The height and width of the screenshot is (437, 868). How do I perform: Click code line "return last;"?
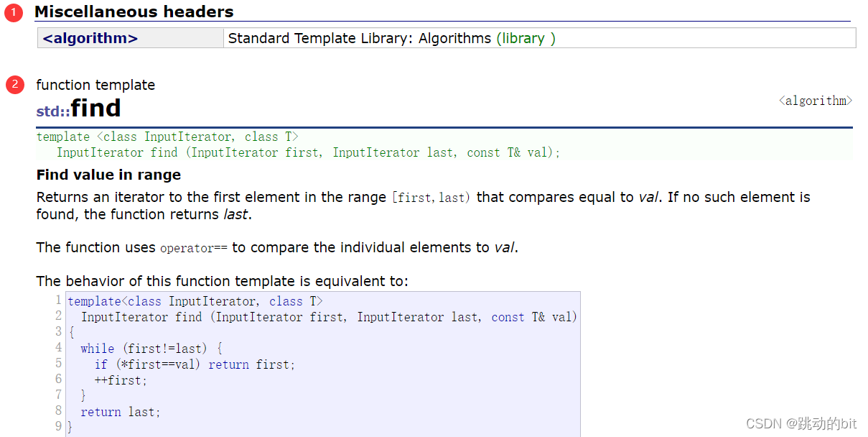click(x=121, y=412)
